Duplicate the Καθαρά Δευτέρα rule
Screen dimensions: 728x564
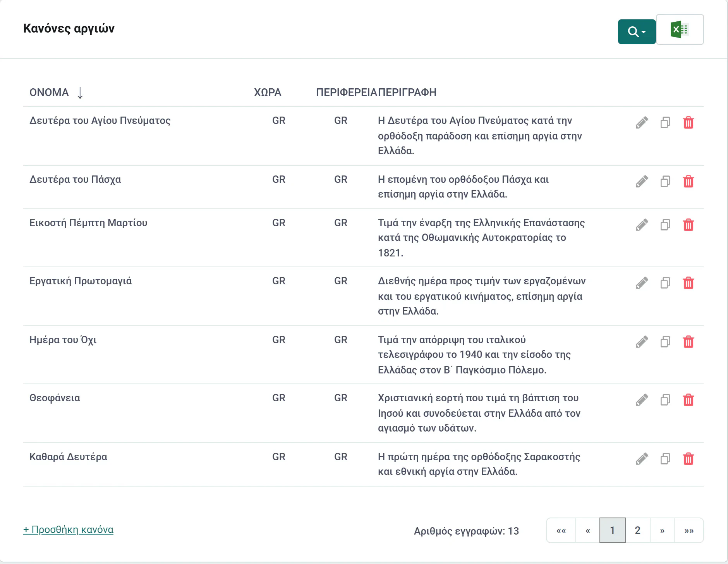point(665,459)
